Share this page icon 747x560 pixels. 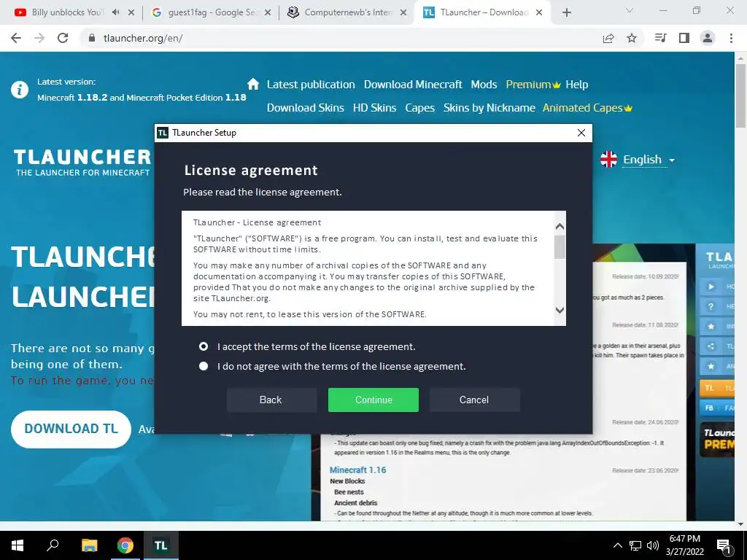click(x=608, y=38)
